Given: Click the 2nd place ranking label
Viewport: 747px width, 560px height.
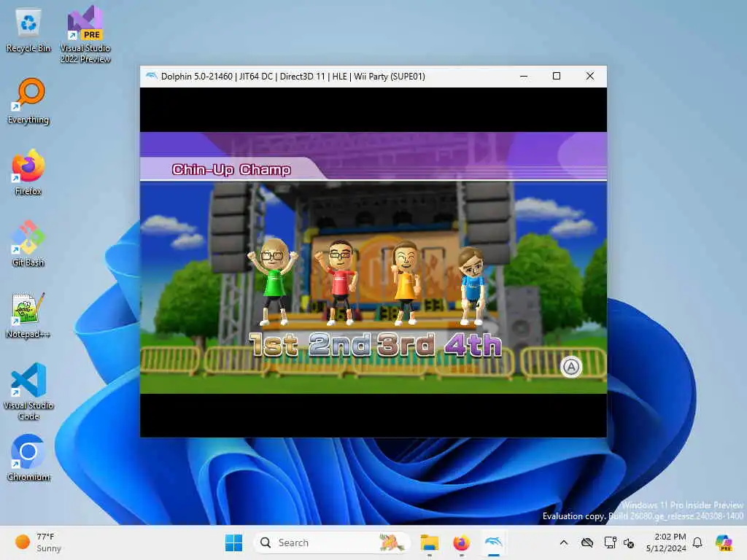Looking at the screenshot, I should tap(340, 345).
